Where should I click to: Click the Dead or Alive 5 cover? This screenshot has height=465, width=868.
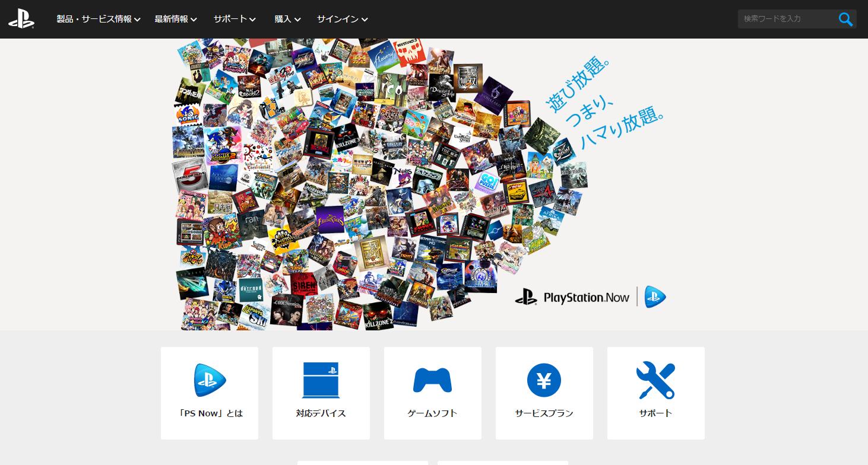pyautogui.click(x=191, y=175)
